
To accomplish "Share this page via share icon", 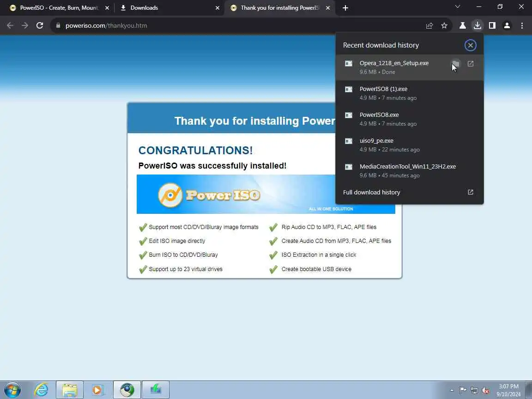I will coord(429,25).
